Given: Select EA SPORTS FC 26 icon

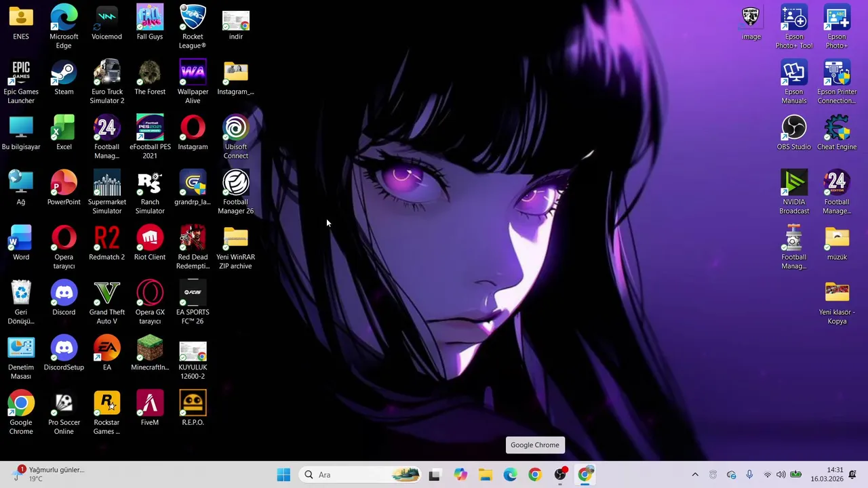Looking at the screenshot, I should point(193,303).
